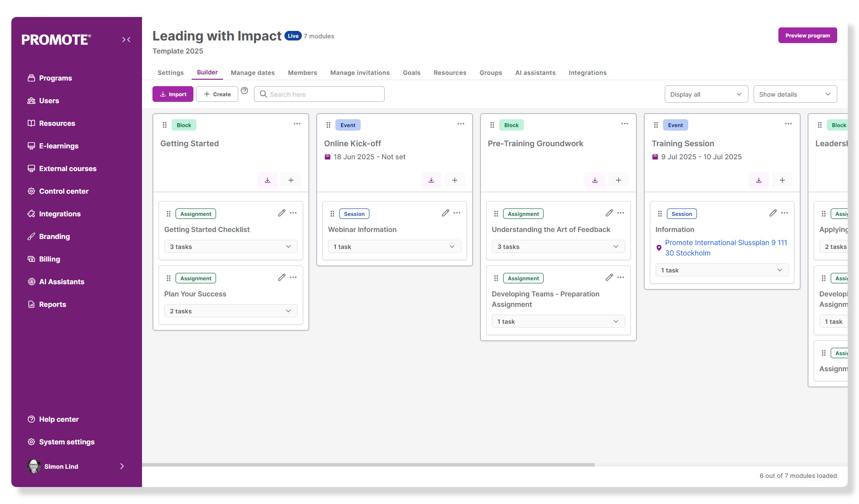Open the program Integrations tab
This screenshot has height=504, width=859.
(588, 73)
